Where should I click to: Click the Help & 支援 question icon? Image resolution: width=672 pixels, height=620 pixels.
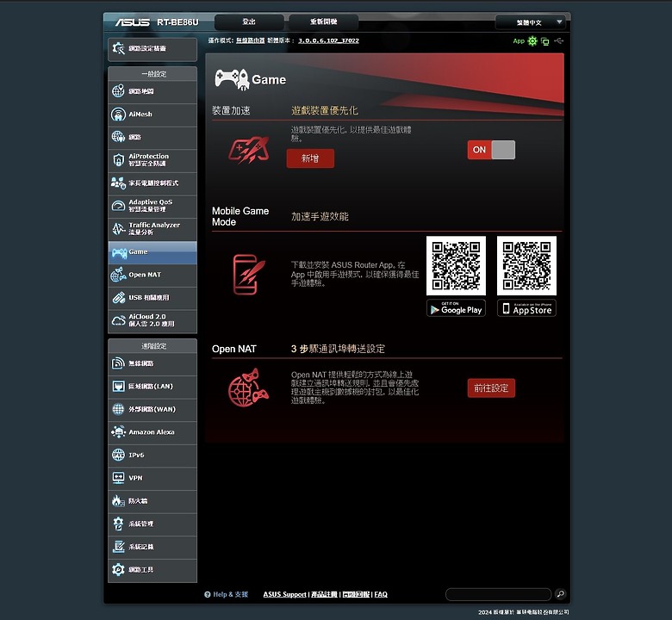click(x=208, y=594)
